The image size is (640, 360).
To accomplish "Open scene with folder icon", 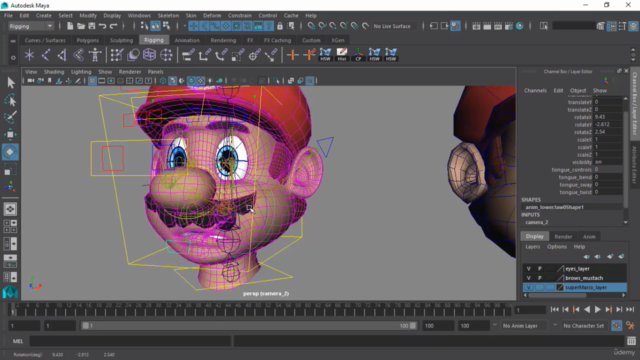I will (81, 26).
